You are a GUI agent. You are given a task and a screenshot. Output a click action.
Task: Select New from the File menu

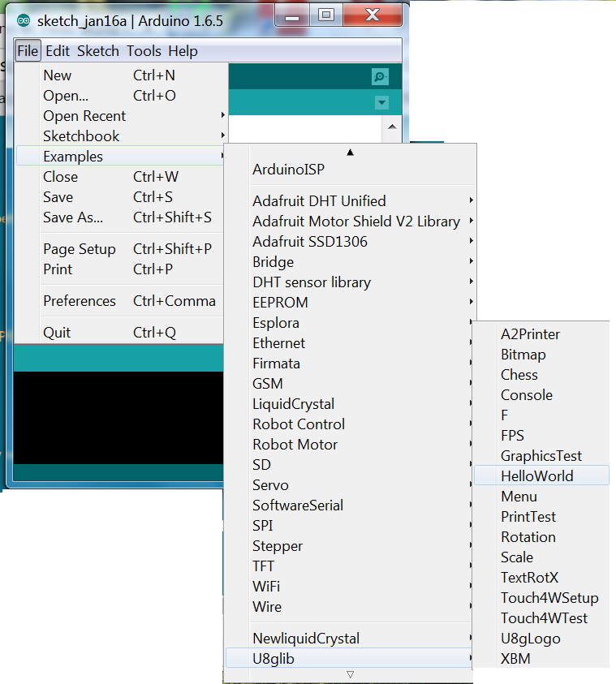[121, 75]
